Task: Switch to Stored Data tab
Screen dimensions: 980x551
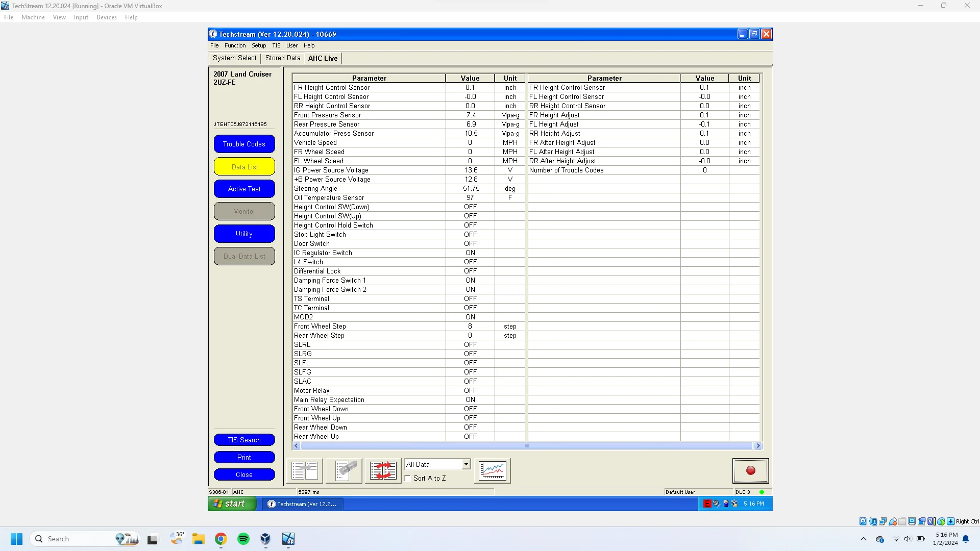Action: tap(283, 58)
